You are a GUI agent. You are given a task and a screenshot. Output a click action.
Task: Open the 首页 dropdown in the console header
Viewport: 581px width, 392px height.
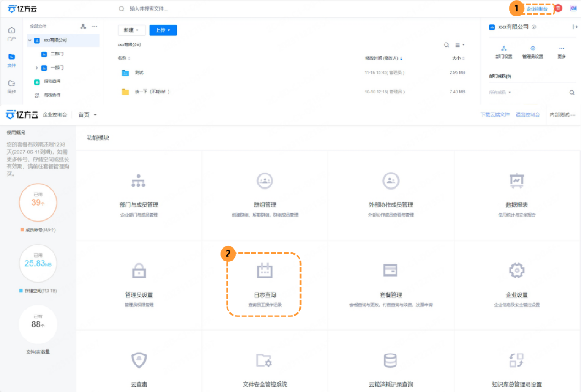(87, 115)
